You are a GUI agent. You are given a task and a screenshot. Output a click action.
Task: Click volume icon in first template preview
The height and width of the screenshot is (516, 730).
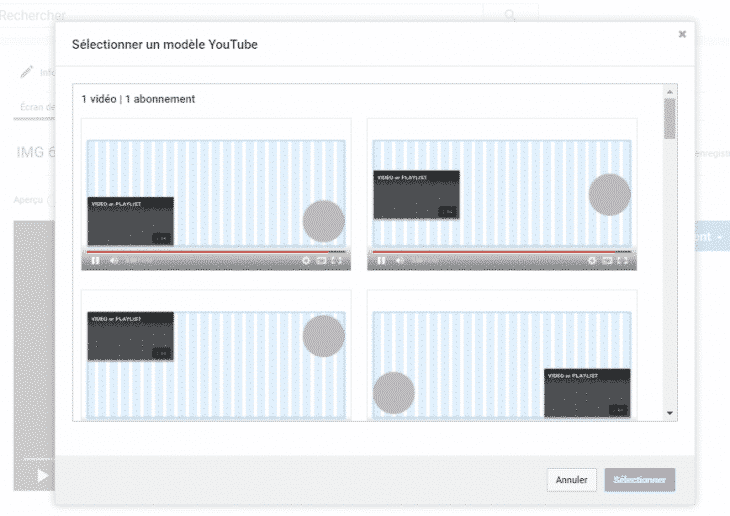coord(113,260)
